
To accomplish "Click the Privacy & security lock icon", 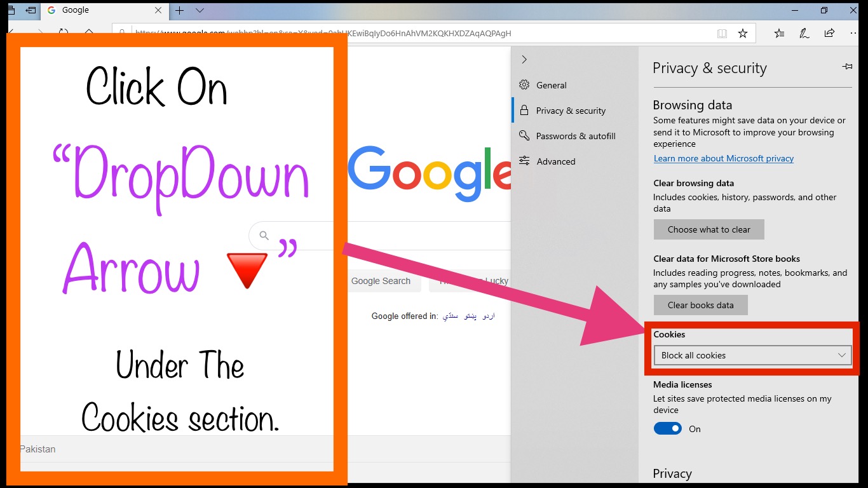I will tap(524, 110).
